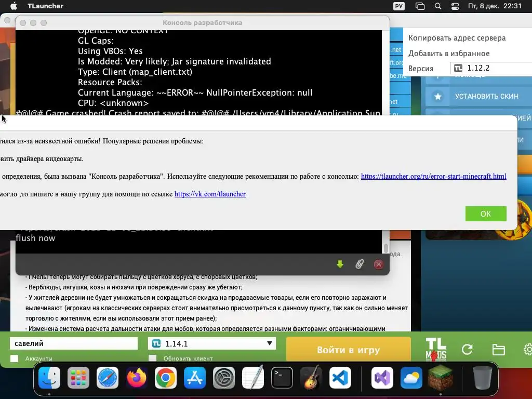Click paperclip icon in developer console
532x399 pixels.
[x=360, y=264]
